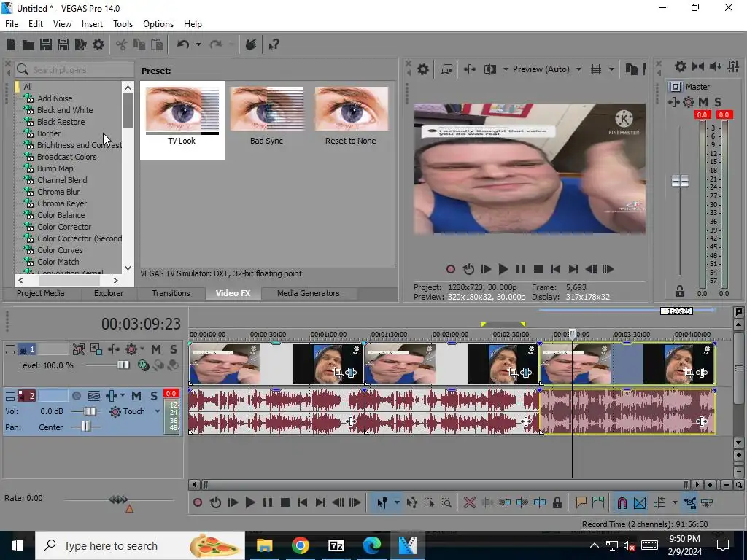This screenshot has height=560, width=747.
Task: Open the Tools menu
Action: coord(123,24)
